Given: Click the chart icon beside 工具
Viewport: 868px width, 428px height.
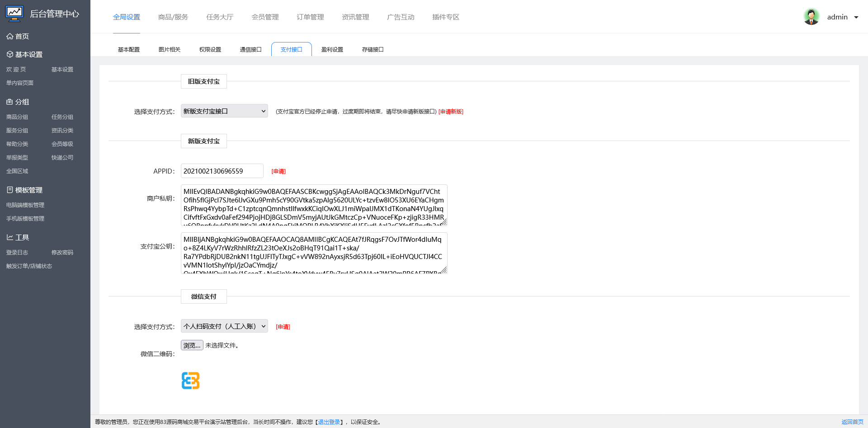Looking at the screenshot, I should pyautogui.click(x=9, y=237).
